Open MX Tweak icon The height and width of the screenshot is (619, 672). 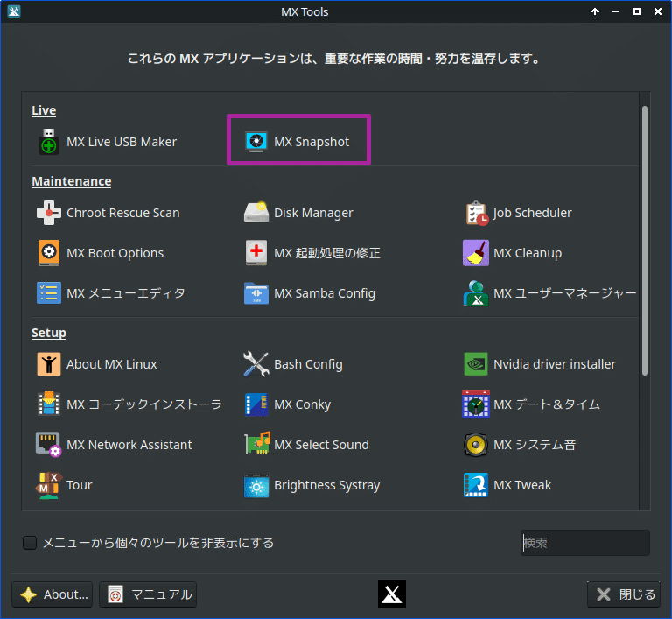point(476,485)
